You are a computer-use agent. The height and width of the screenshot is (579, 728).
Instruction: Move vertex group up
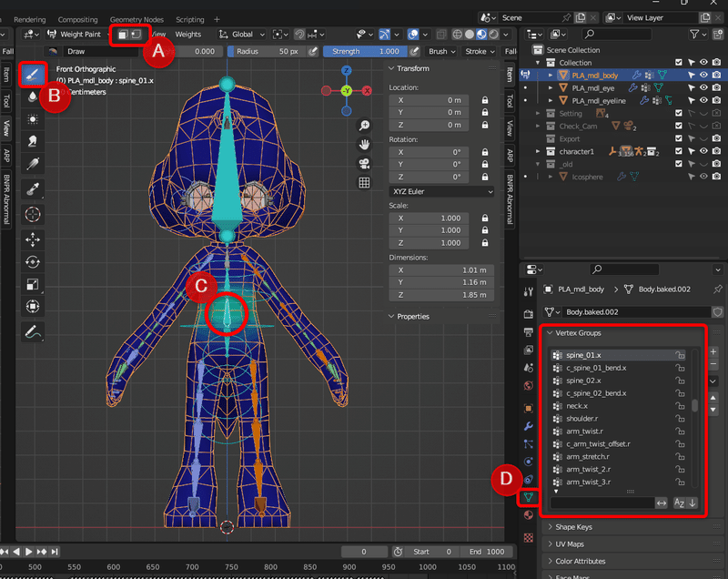(x=713, y=398)
